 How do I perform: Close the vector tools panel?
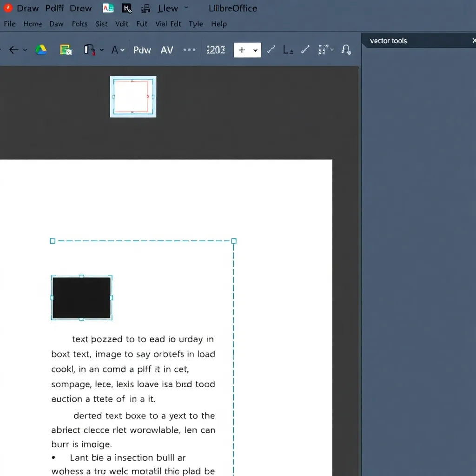(x=473, y=40)
